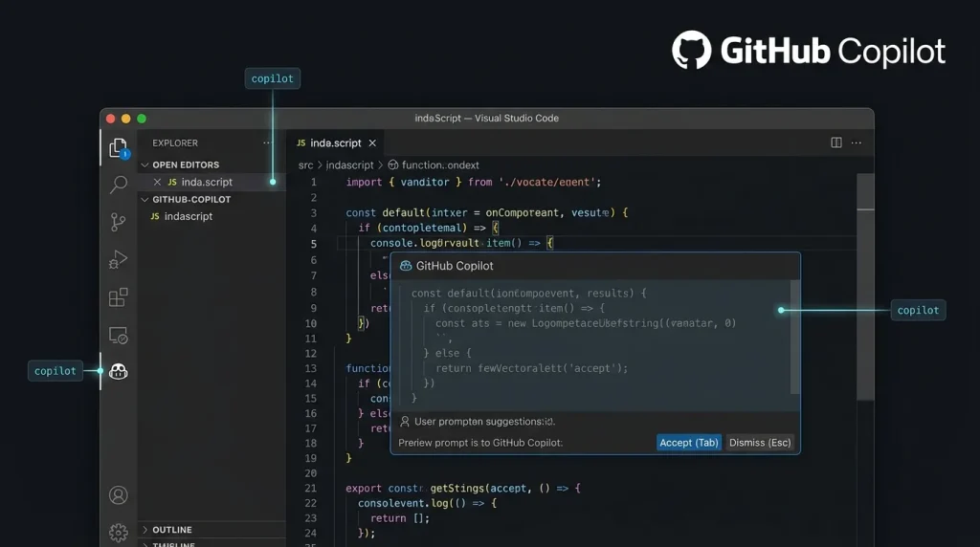Click the JS icon on inda.script tab
The width and height of the screenshot is (980, 547).
pyautogui.click(x=301, y=143)
